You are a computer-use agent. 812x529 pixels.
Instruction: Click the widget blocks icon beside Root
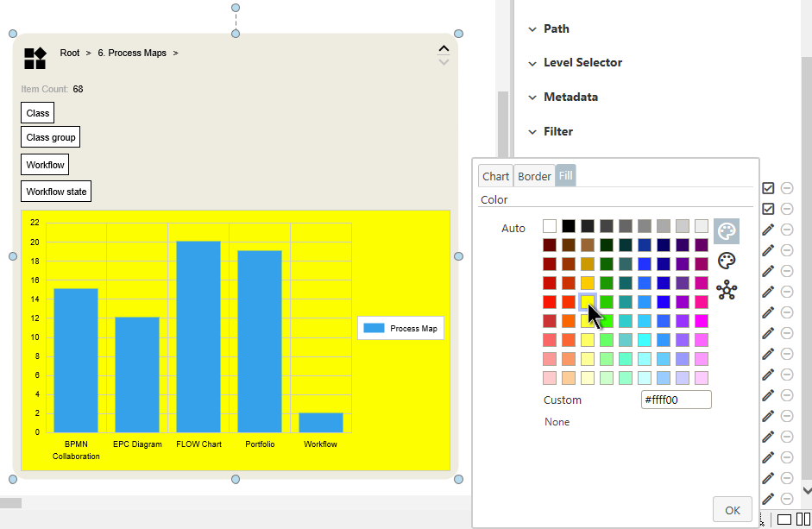[x=35, y=58]
